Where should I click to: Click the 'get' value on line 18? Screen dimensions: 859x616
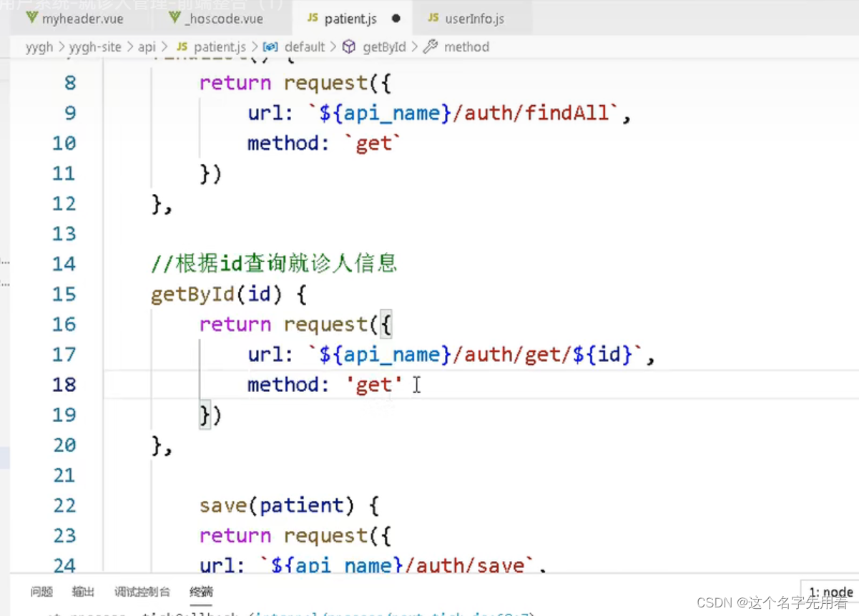pos(373,385)
